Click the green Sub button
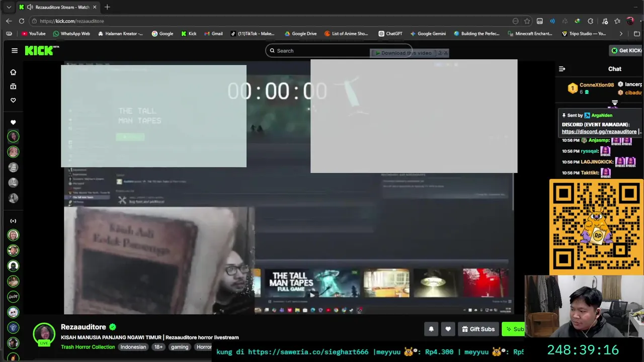This screenshot has width=644, height=362. tap(513, 329)
